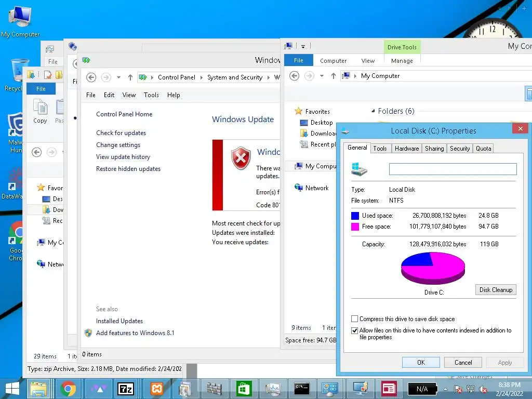This screenshot has width=532, height=399.
Task: Collapse the Folders (6) group
Action: [x=373, y=111]
